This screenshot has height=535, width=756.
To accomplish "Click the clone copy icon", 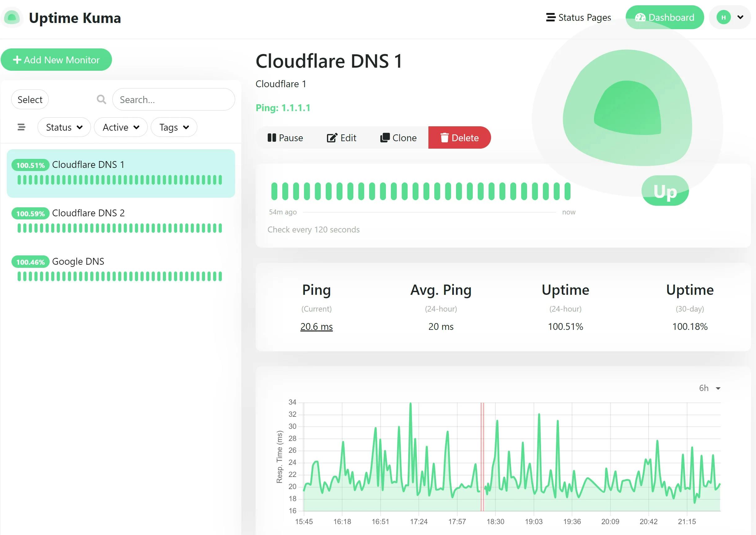I will tap(385, 138).
